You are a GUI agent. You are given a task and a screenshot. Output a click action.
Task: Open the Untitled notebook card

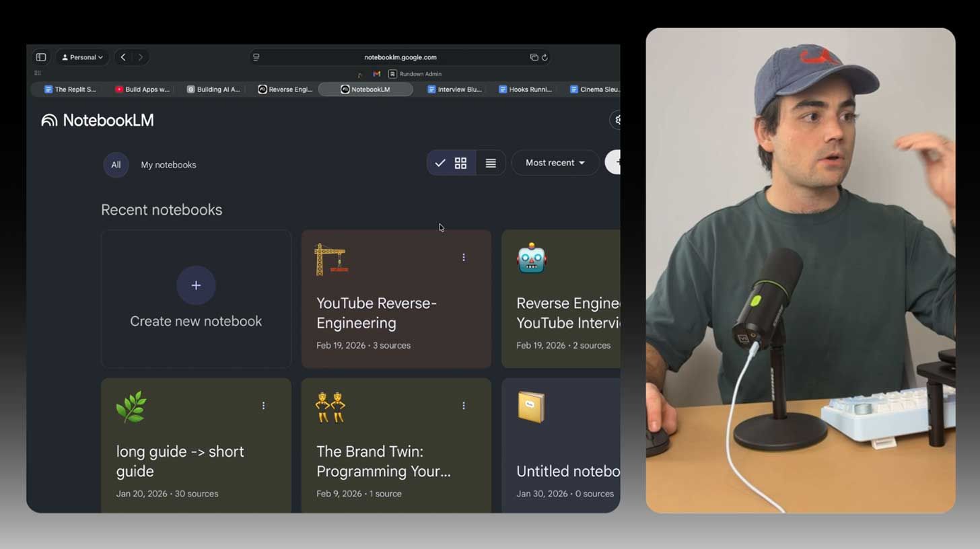coord(561,445)
